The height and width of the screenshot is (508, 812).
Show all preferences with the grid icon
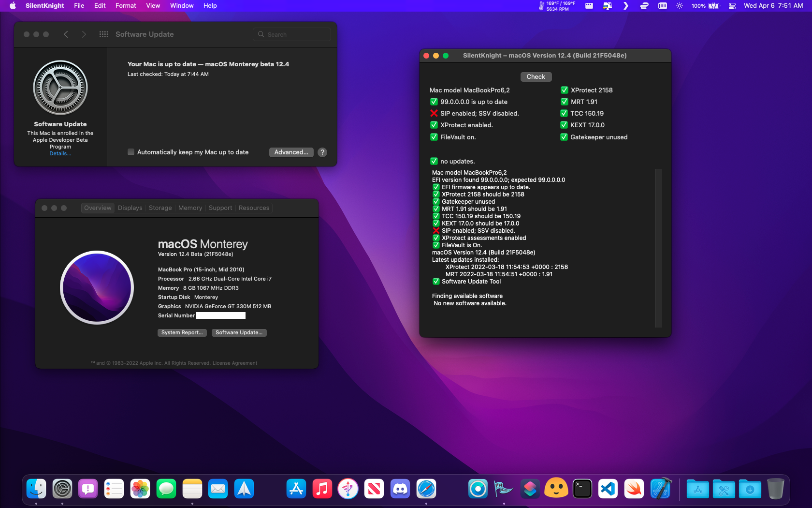[x=103, y=34]
